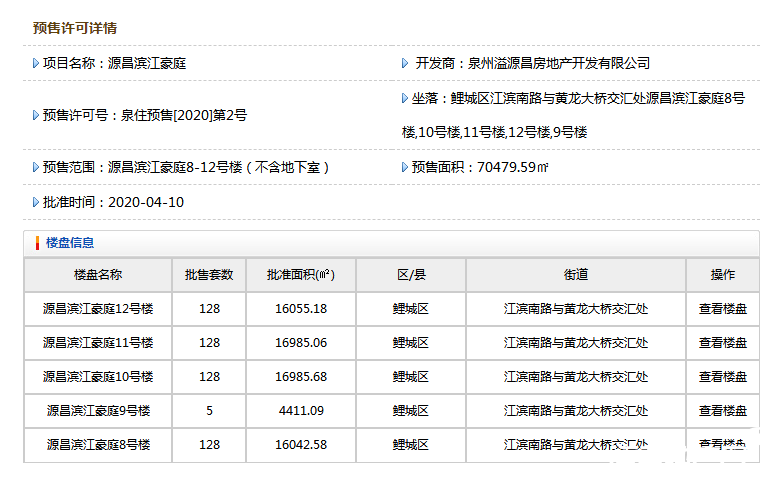This screenshot has width=774, height=482.
Task: Click the 街道 column header
Action: click(x=575, y=275)
